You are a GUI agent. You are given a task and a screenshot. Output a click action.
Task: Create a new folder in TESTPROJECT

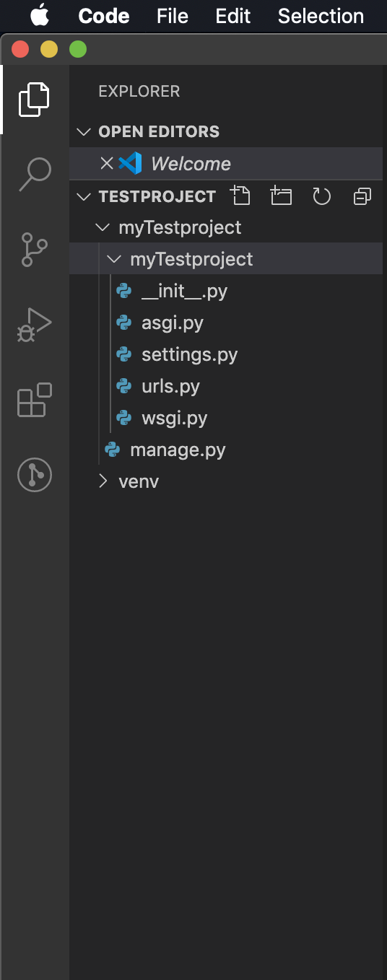click(281, 196)
